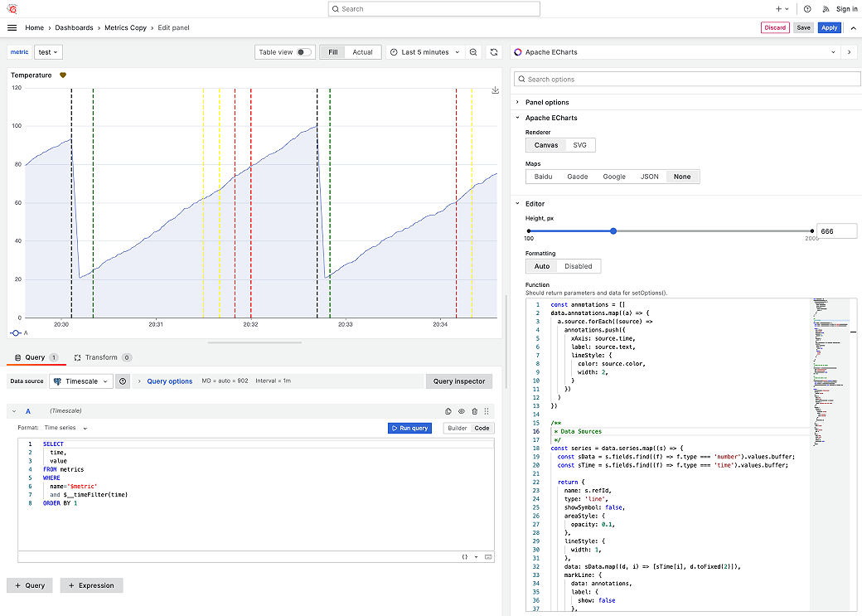
Task: Click the Timescale database icon
Action: (57, 381)
